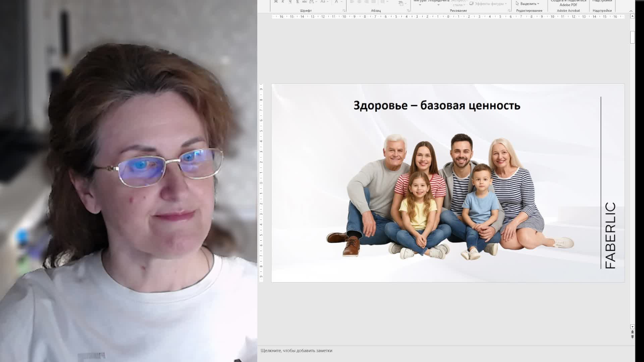This screenshot has width=644, height=362.
Task: Click the notes field to add notes
Action: pos(297,351)
